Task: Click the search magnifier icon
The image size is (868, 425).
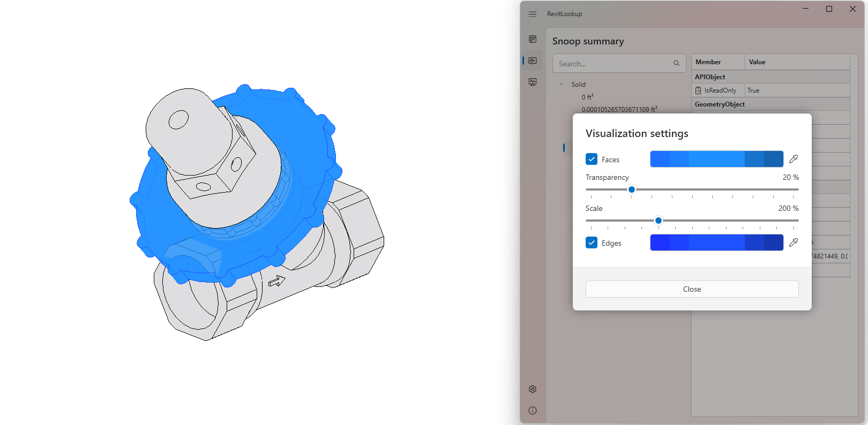Action: (676, 64)
